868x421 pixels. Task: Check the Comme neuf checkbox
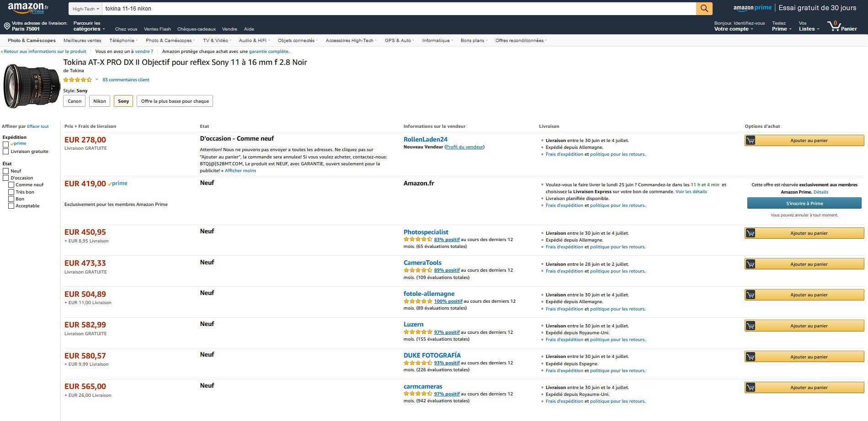[x=11, y=185]
